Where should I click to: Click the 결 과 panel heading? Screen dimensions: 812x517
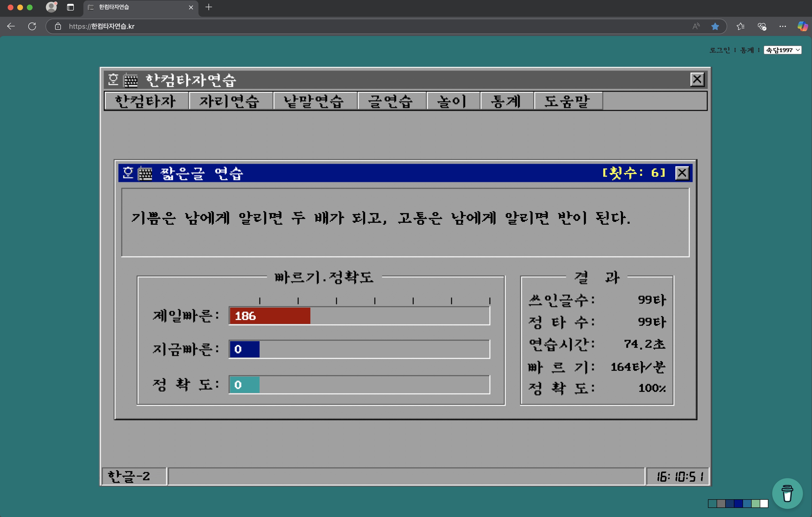(x=597, y=277)
